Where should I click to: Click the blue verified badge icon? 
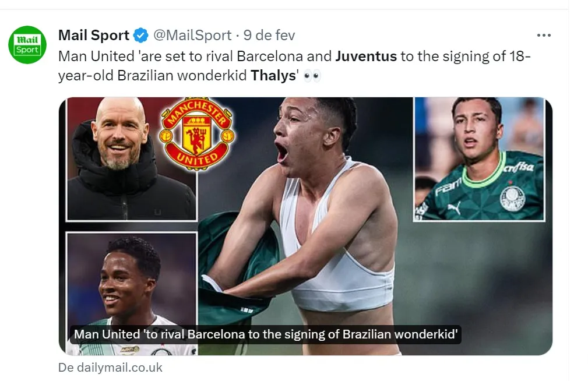point(141,36)
